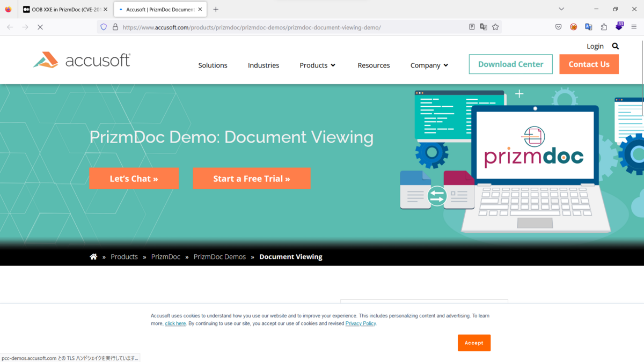Save the page to Pocket
644x362 pixels.
[x=558, y=26]
